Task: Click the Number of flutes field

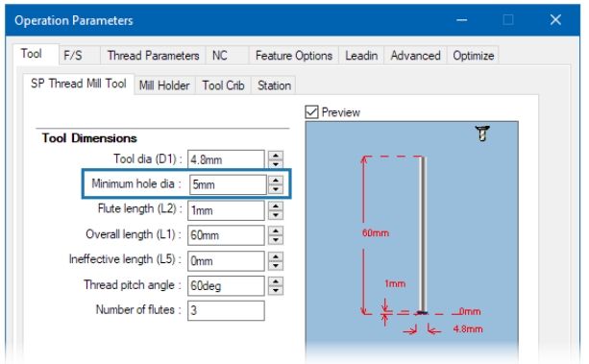Action: click(226, 310)
